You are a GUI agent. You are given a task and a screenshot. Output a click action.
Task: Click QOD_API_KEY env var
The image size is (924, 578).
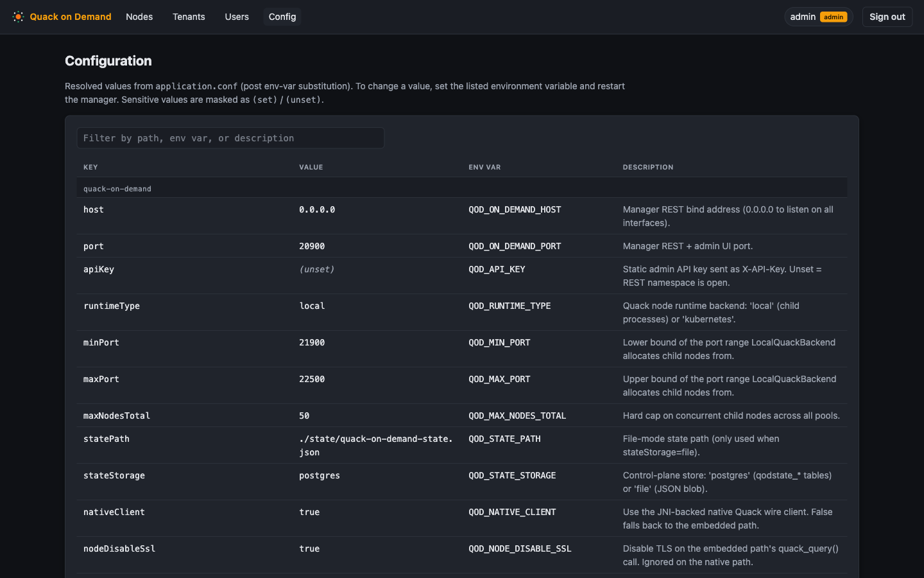pos(497,269)
